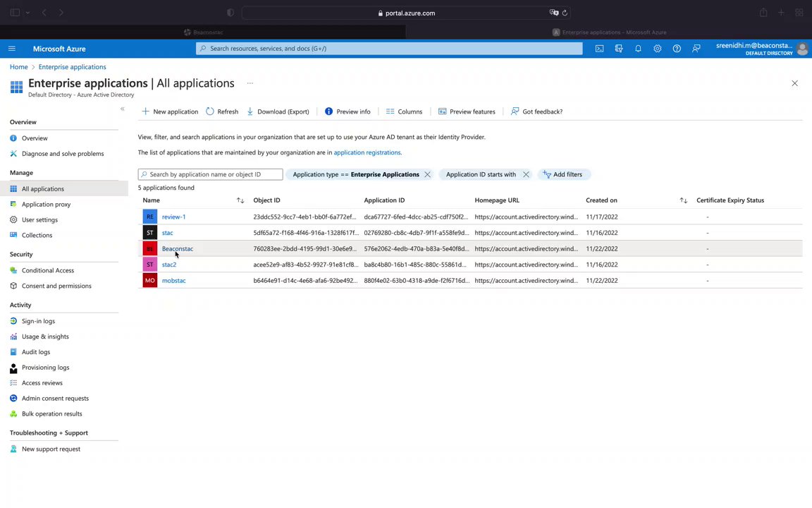Click Download (Export)

point(278,111)
